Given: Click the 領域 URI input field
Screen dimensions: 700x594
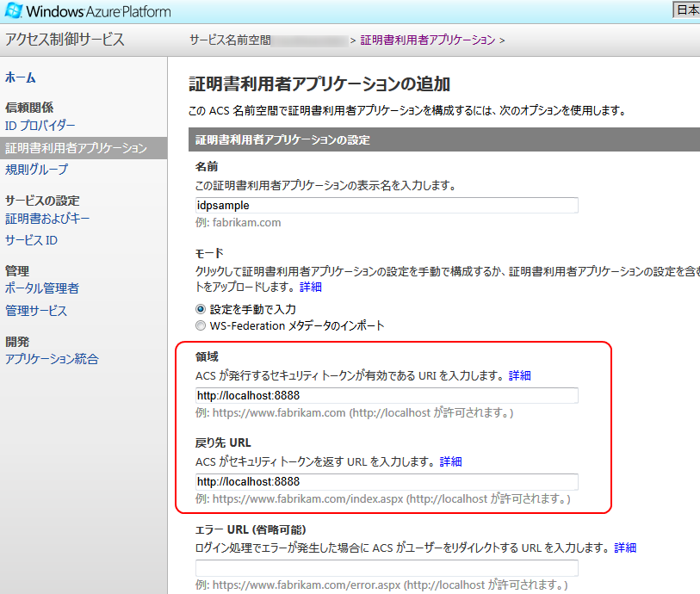Looking at the screenshot, I should click(387, 396).
